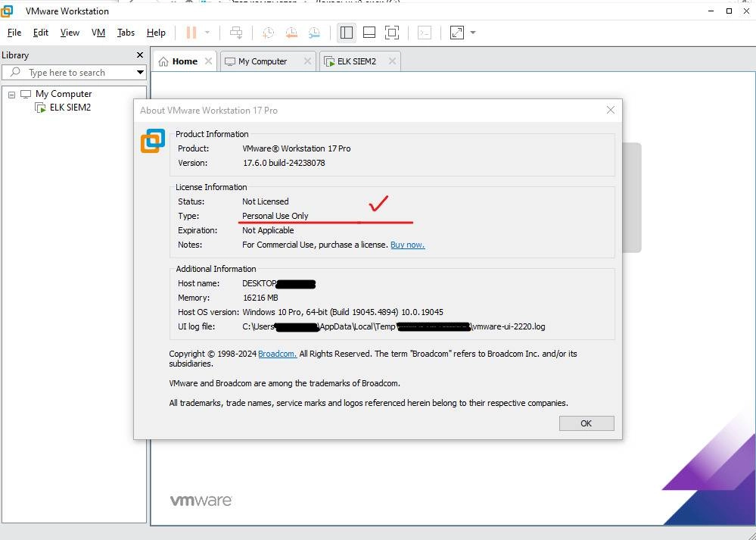
Task: Click the 16216 MB memory value
Action: tap(261, 298)
